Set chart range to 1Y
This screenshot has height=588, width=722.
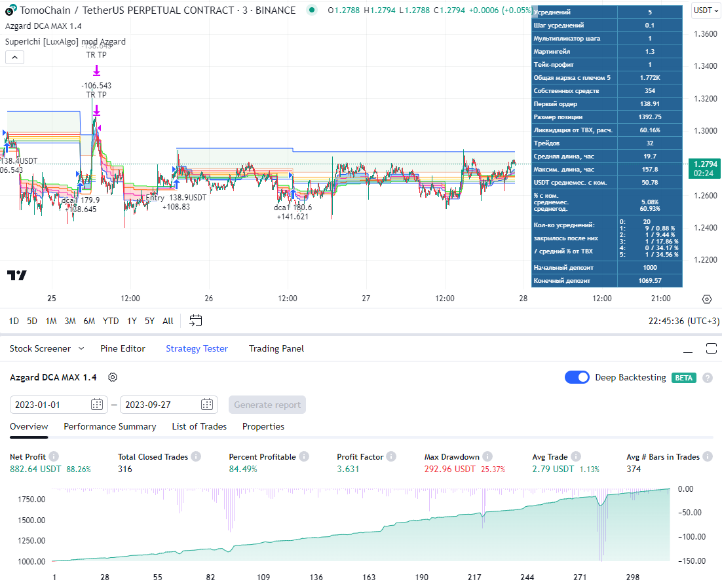tap(132, 321)
